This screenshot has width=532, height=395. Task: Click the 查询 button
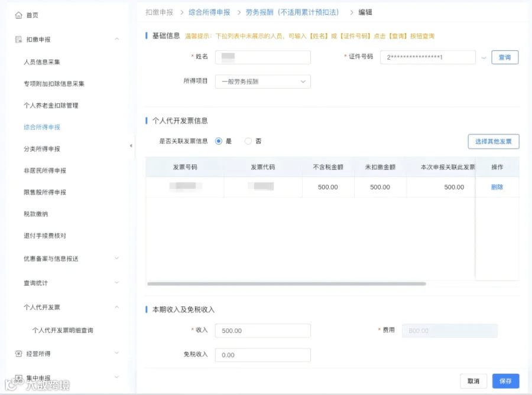point(505,57)
